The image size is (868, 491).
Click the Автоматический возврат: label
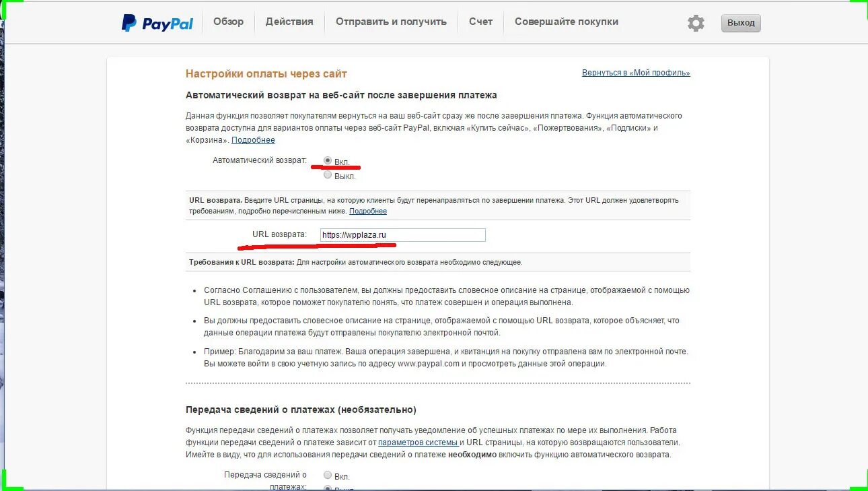click(x=260, y=160)
